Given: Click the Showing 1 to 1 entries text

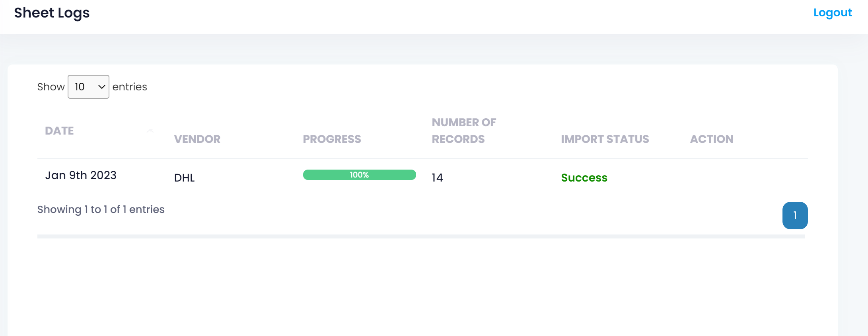Looking at the screenshot, I should point(101,209).
